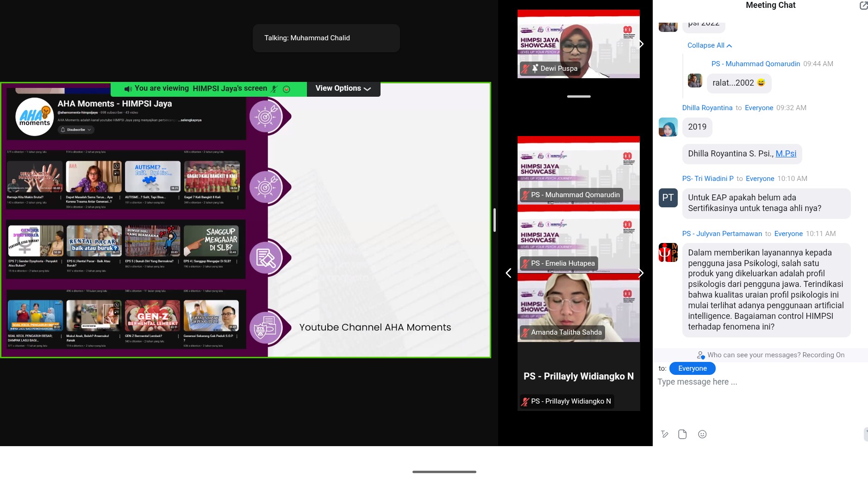Click muted mic icon beside Amanda Talitha Sahda
The width and height of the screenshot is (868, 479).
pos(525,332)
